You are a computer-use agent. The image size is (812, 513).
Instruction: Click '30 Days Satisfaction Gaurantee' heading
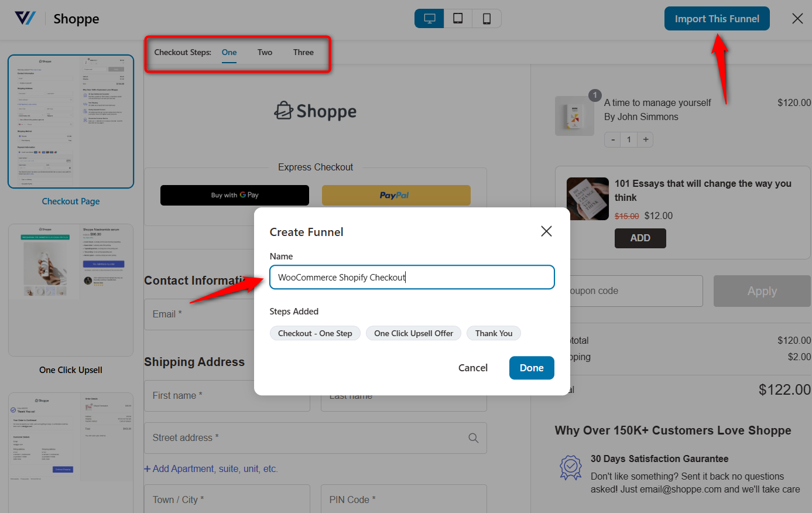pyautogui.click(x=660, y=459)
